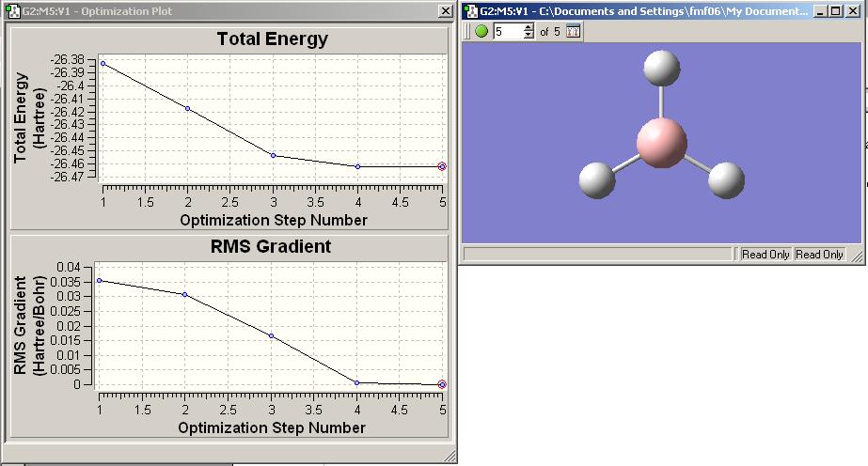
Task: Click the green animation play button
Action: [481, 32]
